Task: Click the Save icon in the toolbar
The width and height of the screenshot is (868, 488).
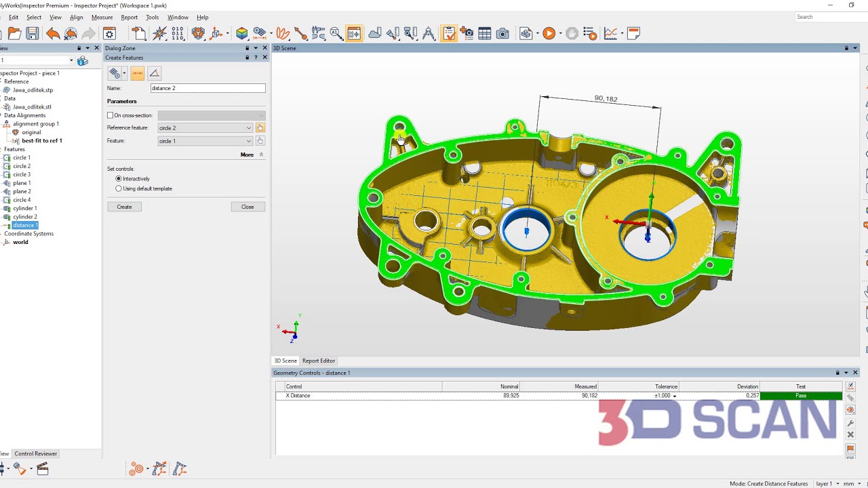Action: 32,33
